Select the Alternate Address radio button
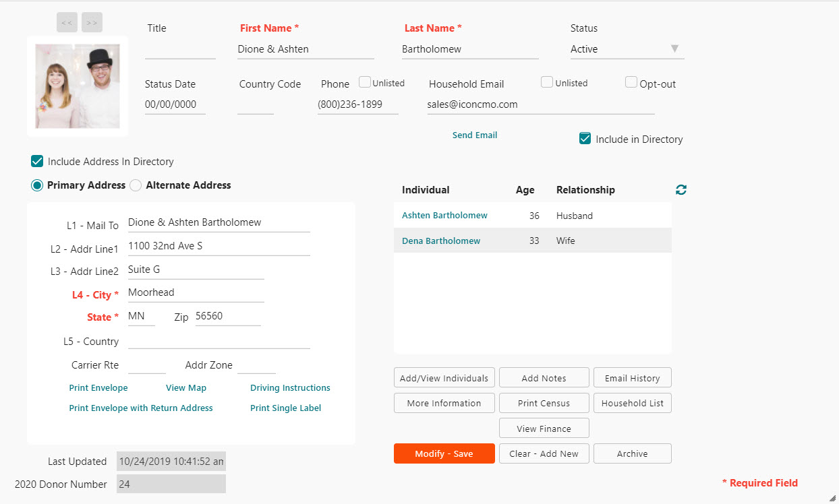The height and width of the screenshot is (504, 839). coord(135,185)
